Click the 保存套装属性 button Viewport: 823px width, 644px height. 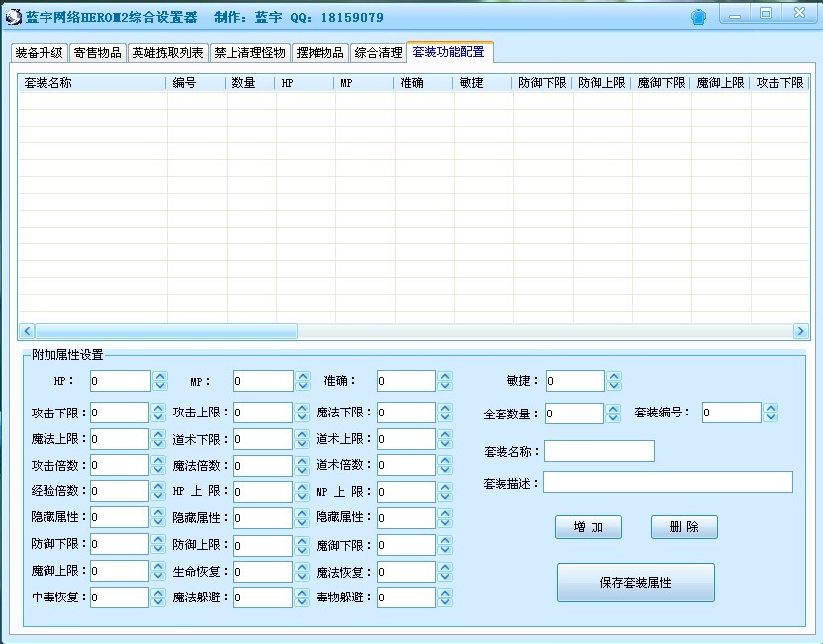635,583
